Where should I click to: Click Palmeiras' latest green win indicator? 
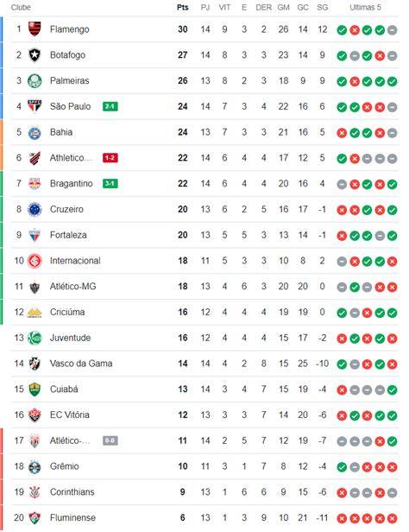pos(392,82)
